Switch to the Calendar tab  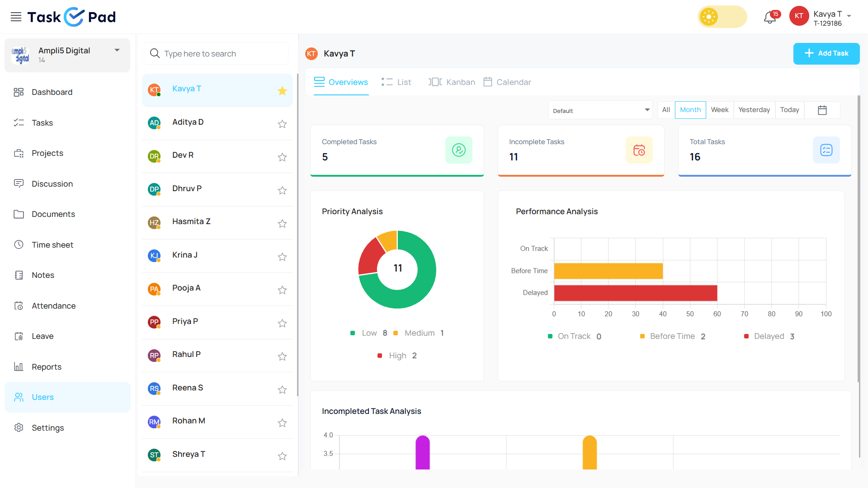click(x=507, y=82)
